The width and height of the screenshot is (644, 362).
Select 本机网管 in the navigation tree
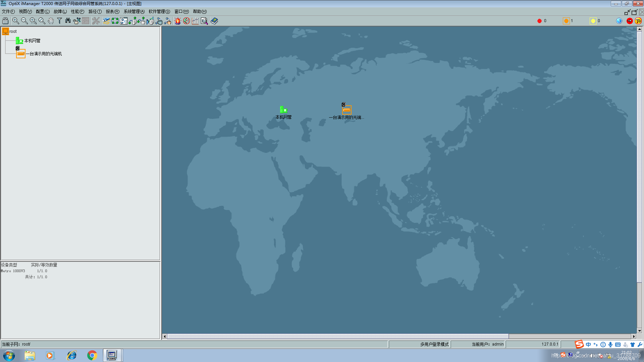(32, 41)
